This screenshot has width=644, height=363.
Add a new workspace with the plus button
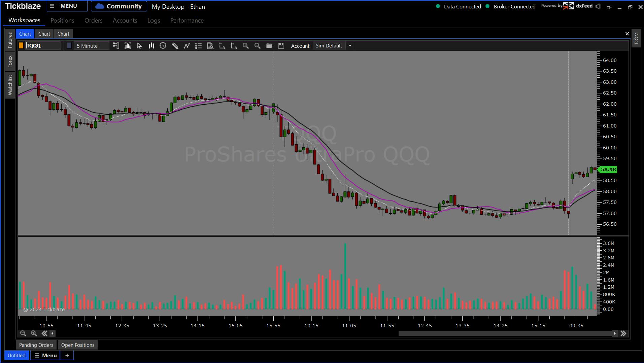pyautogui.click(x=67, y=355)
